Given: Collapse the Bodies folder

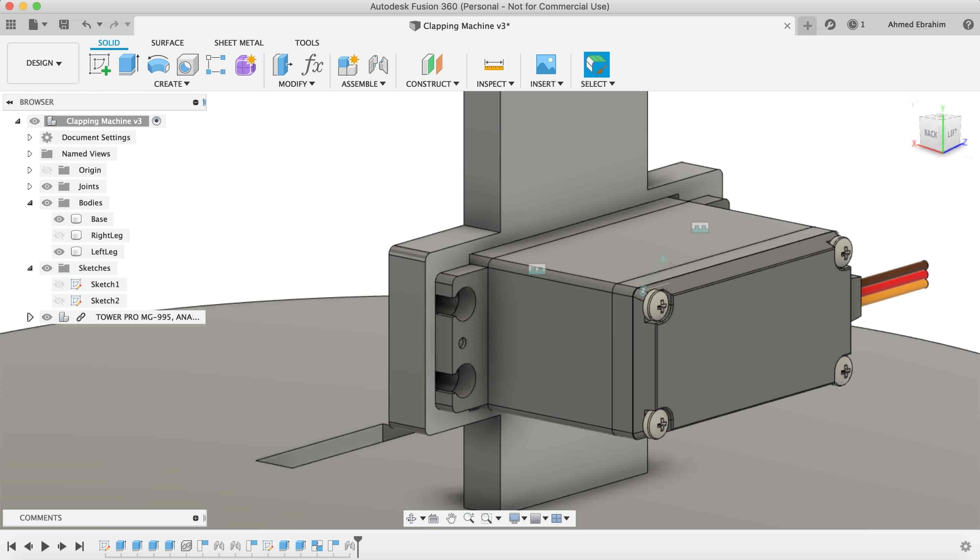Looking at the screenshot, I should click(30, 203).
